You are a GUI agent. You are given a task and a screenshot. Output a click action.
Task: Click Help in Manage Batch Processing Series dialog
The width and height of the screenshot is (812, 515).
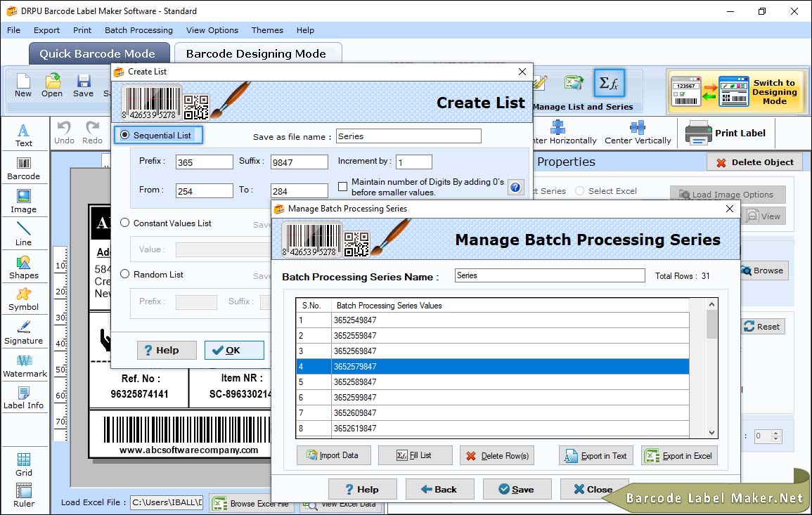(363, 489)
